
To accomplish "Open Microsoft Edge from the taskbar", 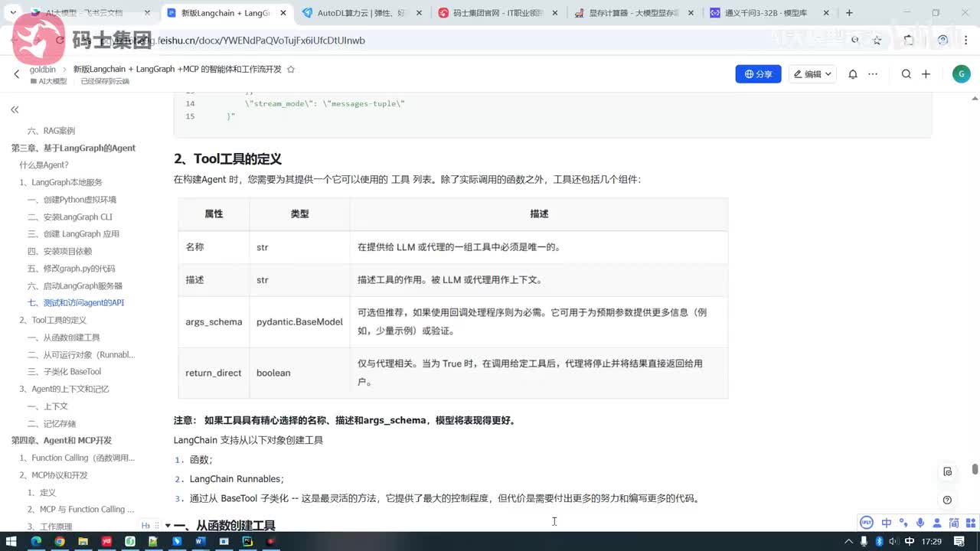I will point(35,542).
